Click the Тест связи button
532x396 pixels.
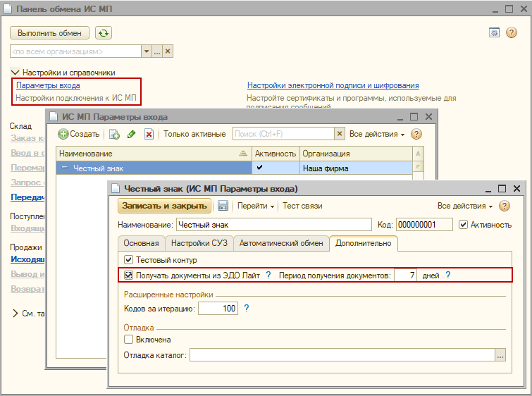pyautogui.click(x=302, y=206)
